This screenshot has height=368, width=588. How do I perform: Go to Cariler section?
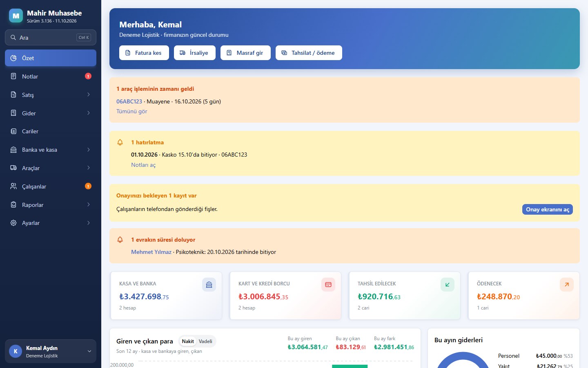[x=51, y=131]
